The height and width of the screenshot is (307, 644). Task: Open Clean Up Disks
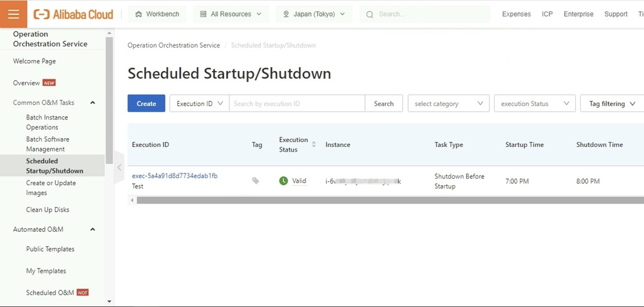(48, 210)
